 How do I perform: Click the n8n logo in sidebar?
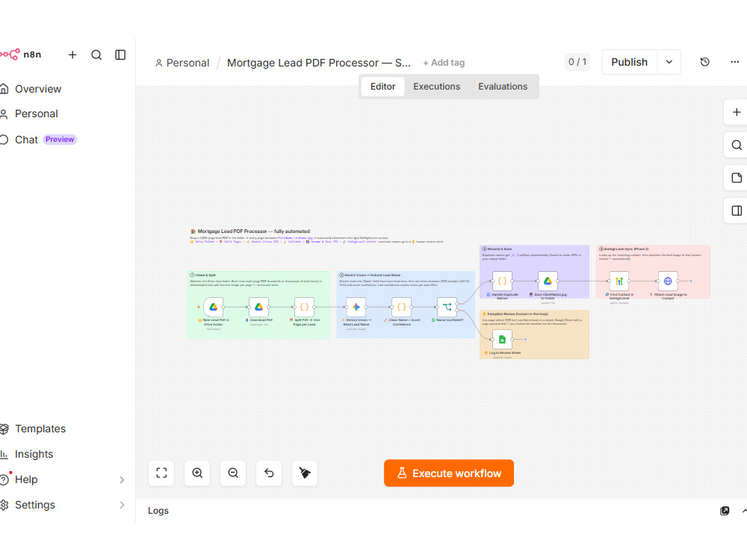20,55
